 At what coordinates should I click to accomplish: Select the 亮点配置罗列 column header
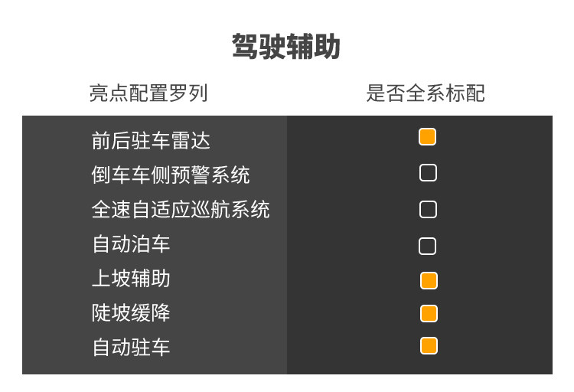coord(148,94)
